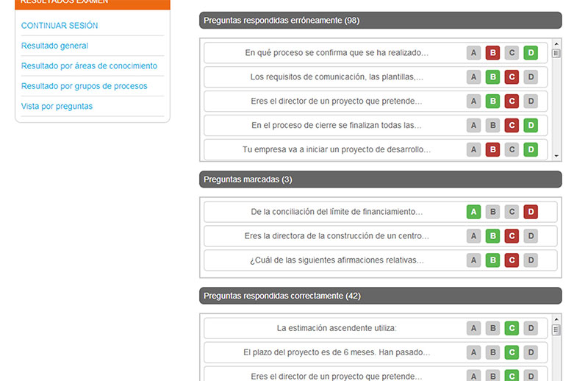Click red C on 'En el proceso de cierre' row
Image resolution: width=588 pixels, height=381 pixels.
(512, 126)
